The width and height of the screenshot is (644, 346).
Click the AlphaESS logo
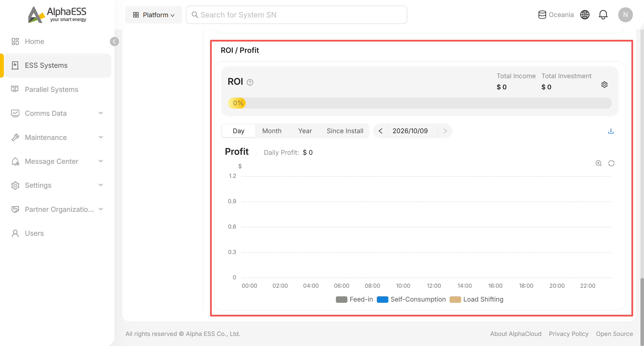click(x=57, y=15)
